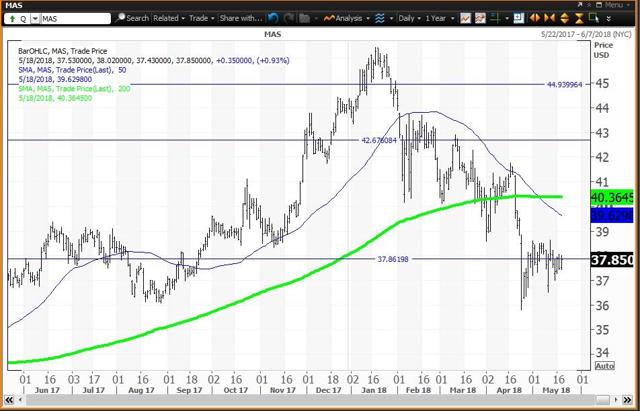Click the green up-arrow quote icon

(x=12, y=19)
